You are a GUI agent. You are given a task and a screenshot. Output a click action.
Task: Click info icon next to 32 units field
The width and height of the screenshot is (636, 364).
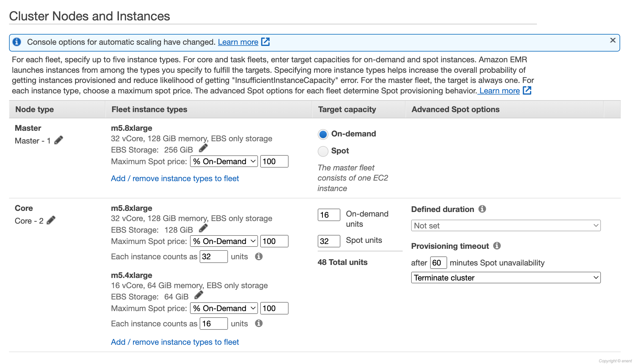point(259,256)
